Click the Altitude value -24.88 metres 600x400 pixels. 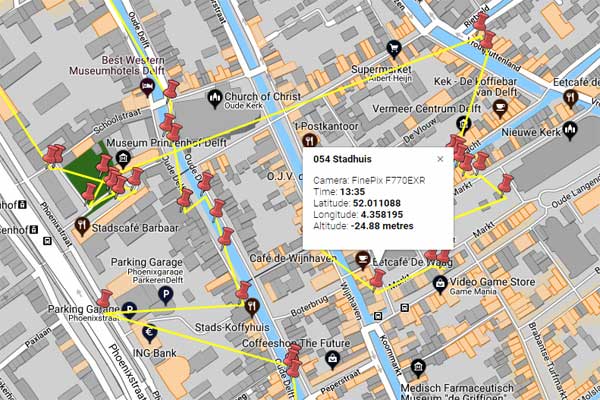click(x=382, y=226)
